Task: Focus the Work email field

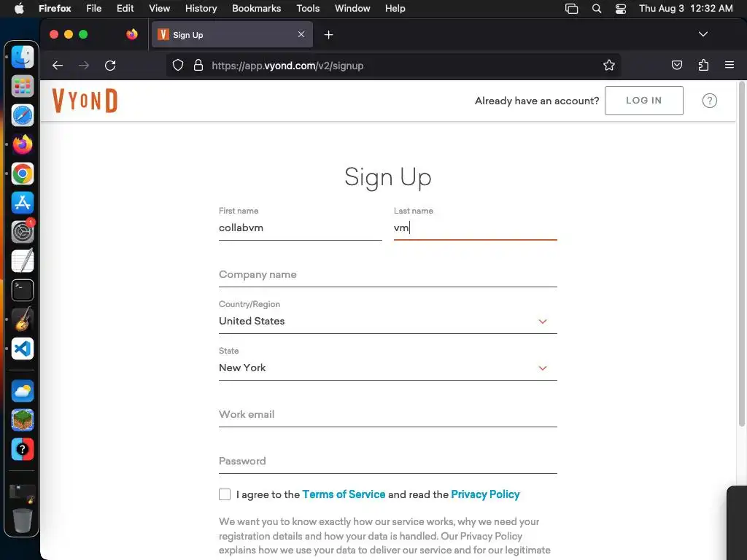Action: tap(387, 415)
